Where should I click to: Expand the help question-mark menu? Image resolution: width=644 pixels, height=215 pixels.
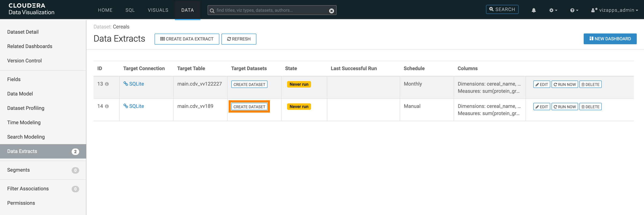(x=574, y=10)
